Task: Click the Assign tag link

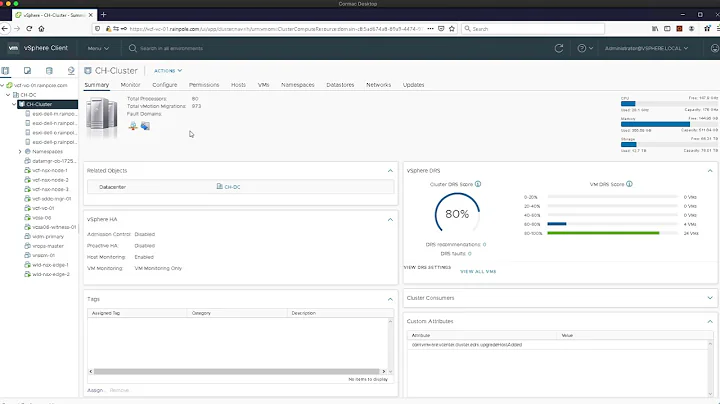Action: [x=96, y=390]
